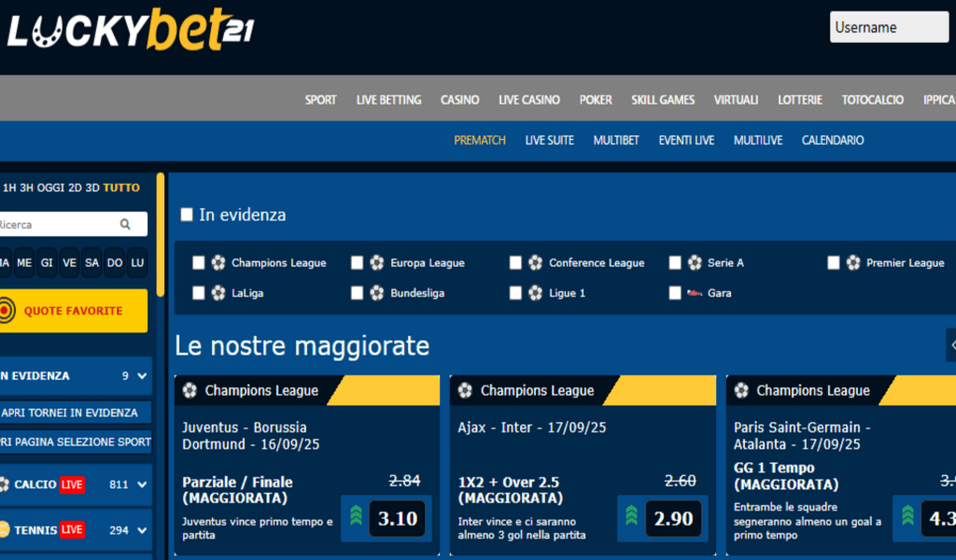The width and height of the screenshot is (956, 560).
Task: Click the soccer ball icon on Paris Saint-Germain card header
Action: 741,390
